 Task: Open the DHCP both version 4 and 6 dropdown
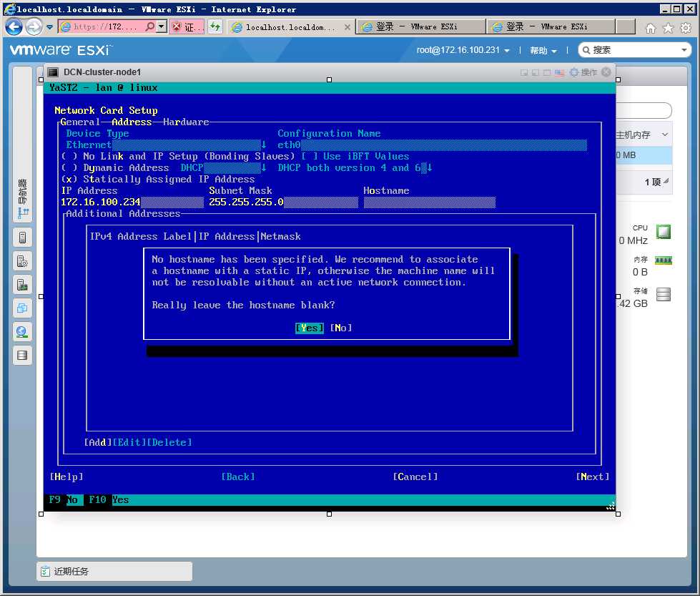point(355,168)
